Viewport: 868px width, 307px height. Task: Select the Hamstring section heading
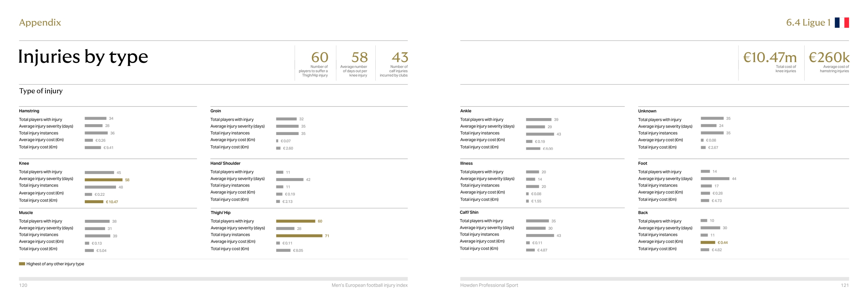tap(29, 111)
